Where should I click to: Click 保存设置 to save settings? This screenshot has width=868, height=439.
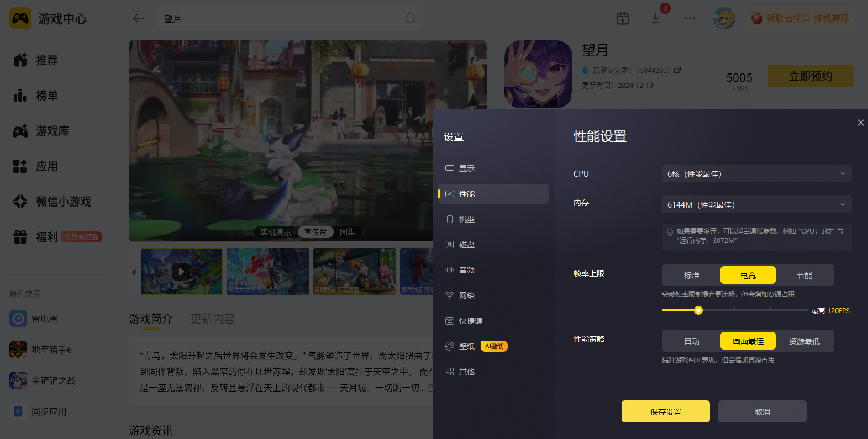coord(666,411)
